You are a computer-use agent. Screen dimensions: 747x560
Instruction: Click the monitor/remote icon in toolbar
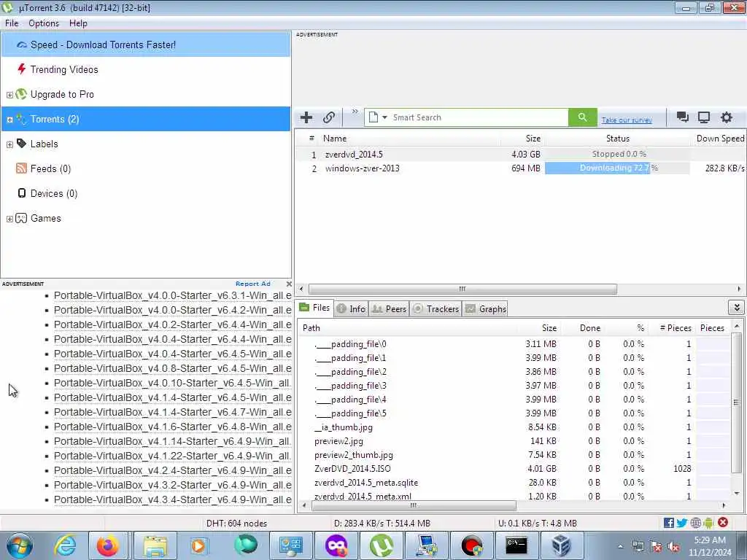704,117
